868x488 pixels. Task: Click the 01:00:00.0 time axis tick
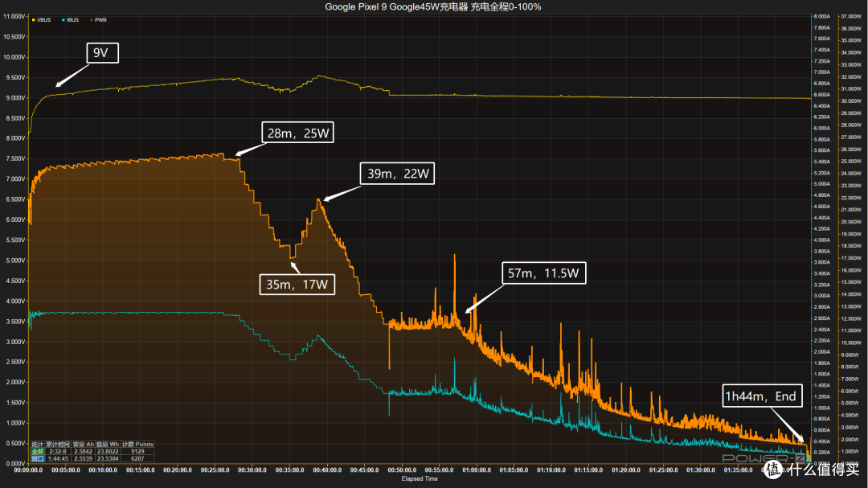(477, 470)
